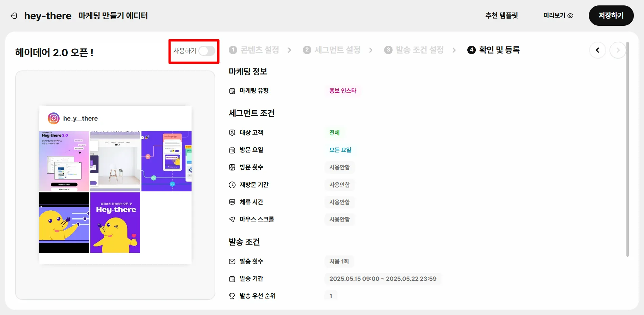644x315 pixels.
Task: Click the envelope icon beside 발송 횟수
Action: click(232, 261)
